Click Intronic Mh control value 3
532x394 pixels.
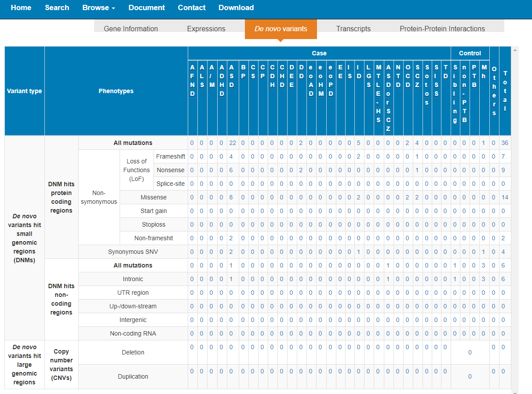pos(484,279)
